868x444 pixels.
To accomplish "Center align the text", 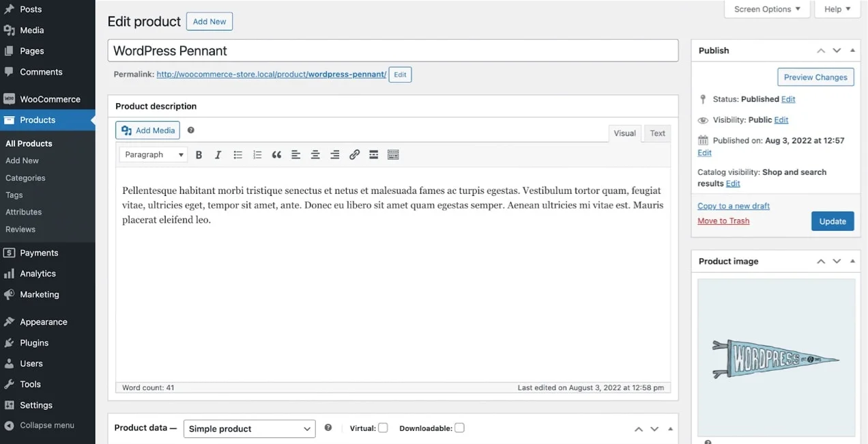I will (x=315, y=155).
